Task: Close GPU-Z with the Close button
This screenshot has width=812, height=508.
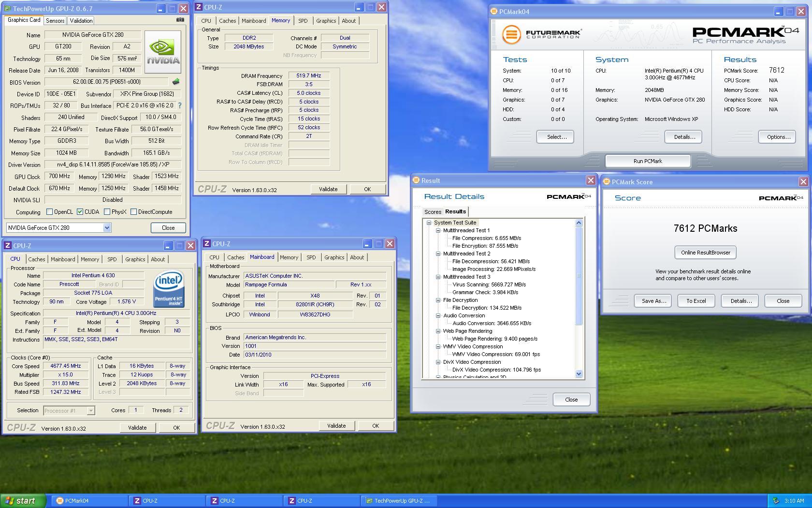Action: point(168,228)
